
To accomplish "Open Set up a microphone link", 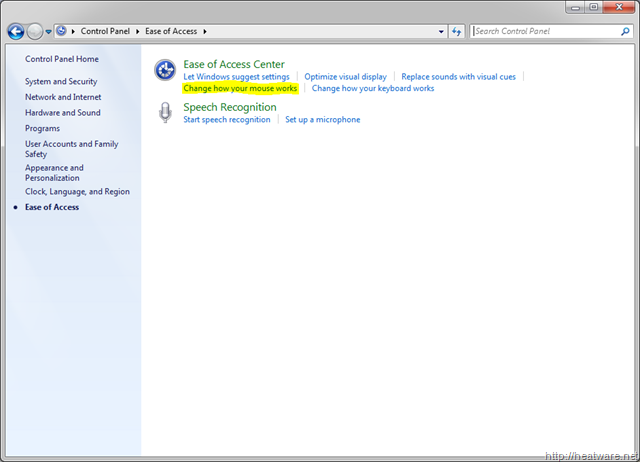I will pyautogui.click(x=322, y=119).
